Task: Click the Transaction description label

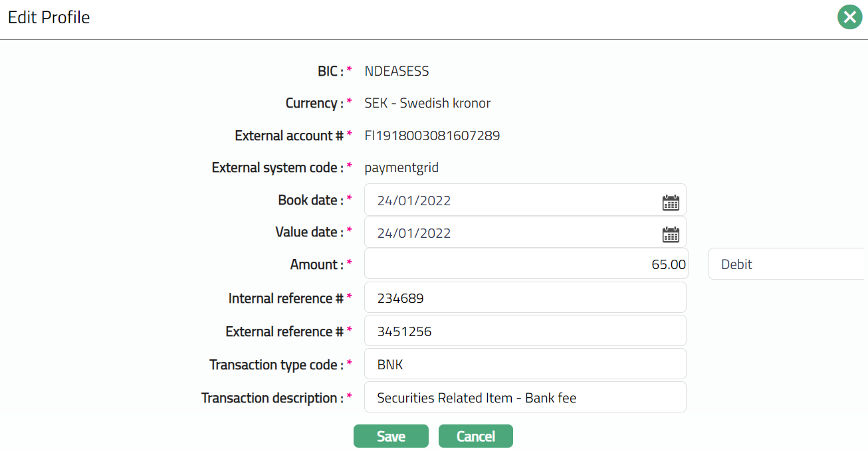Action: pos(272,398)
